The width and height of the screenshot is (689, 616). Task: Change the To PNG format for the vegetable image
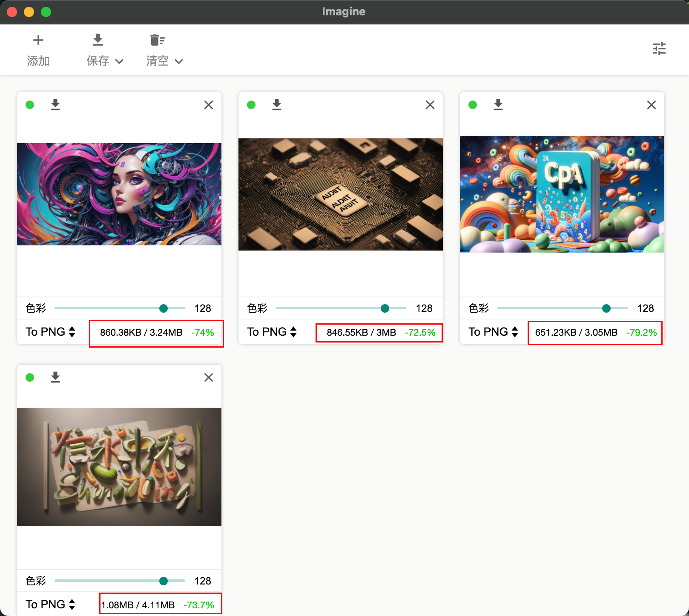[51, 604]
